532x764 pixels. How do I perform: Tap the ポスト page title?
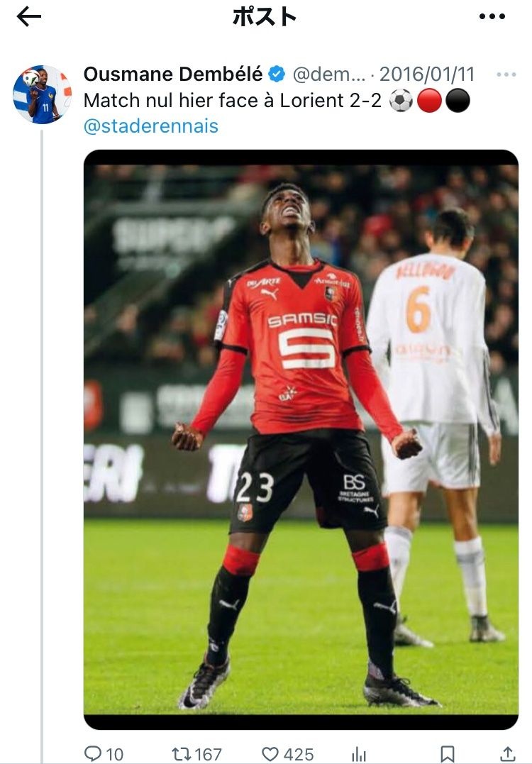pos(265,16)
